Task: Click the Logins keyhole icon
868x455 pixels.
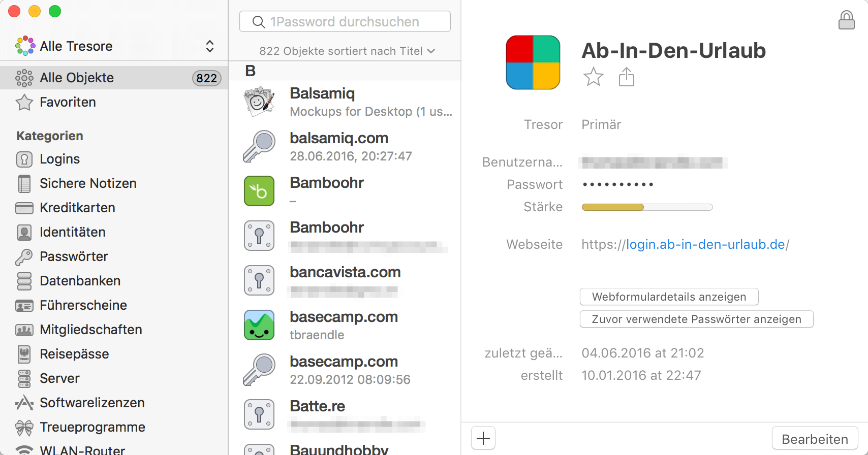Action: tap(24, 159)
